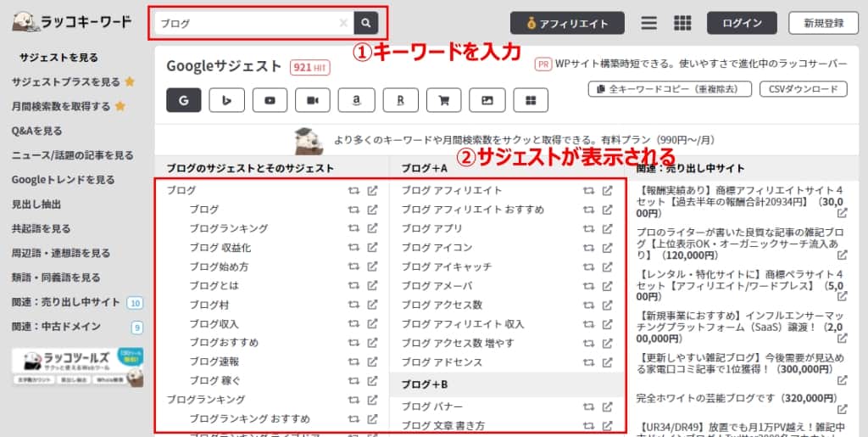Open ニュース/話題の記事を見る in sidebar
This screenshot has width=868, height=437.
[x=73, y=155]
